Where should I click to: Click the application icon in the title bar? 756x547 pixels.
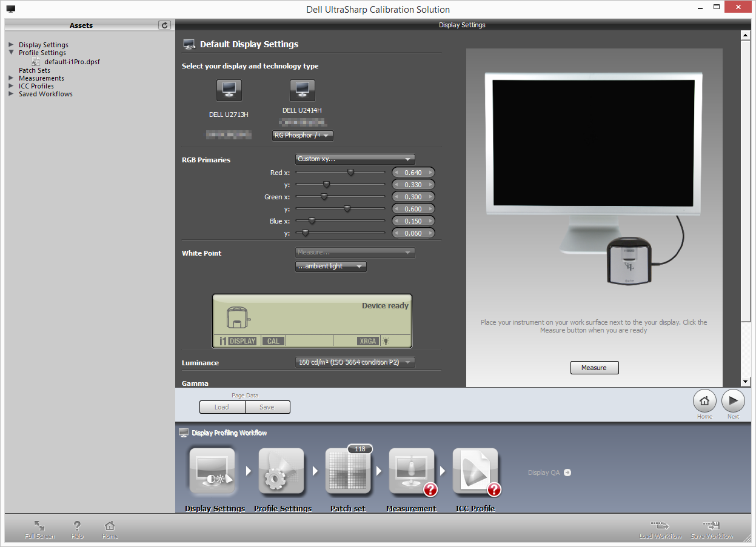(x=11, y=9)
